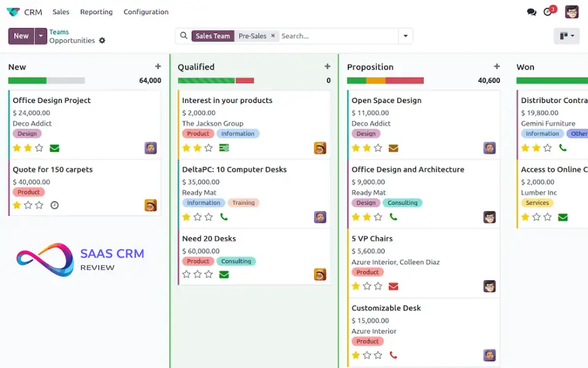588x368 pixels.
Task: Expand the dropdown arrow beside the New button
Action: click(41, 36)
